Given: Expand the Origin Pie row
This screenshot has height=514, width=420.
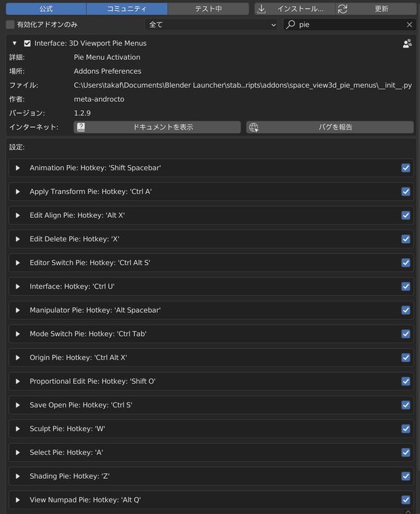Looking at the screenshot, I should [x=18, y=358].
